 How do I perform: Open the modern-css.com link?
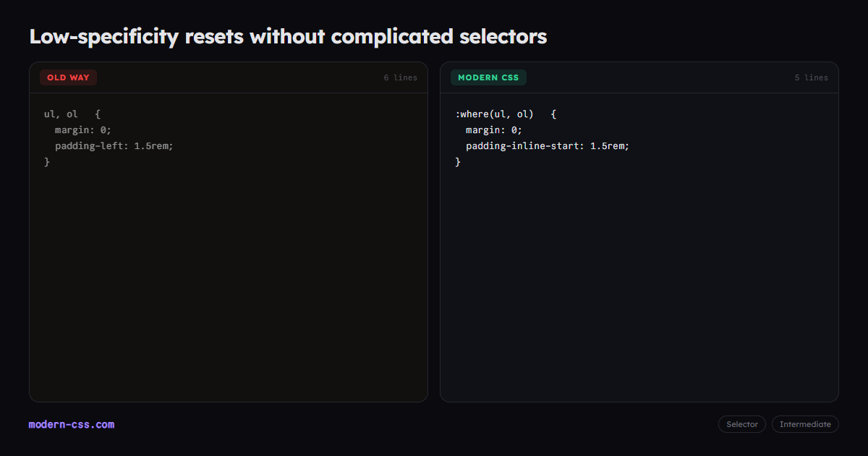(72, 424)
